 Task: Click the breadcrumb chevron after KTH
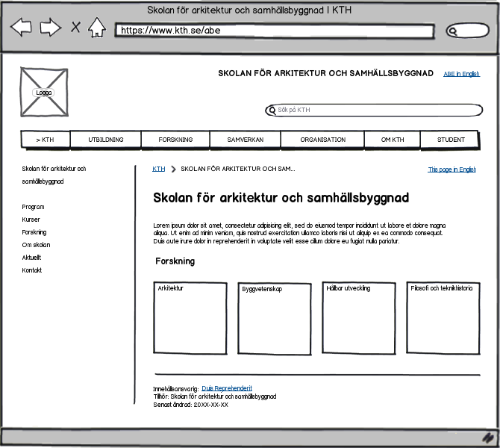(x=173, y=169)
